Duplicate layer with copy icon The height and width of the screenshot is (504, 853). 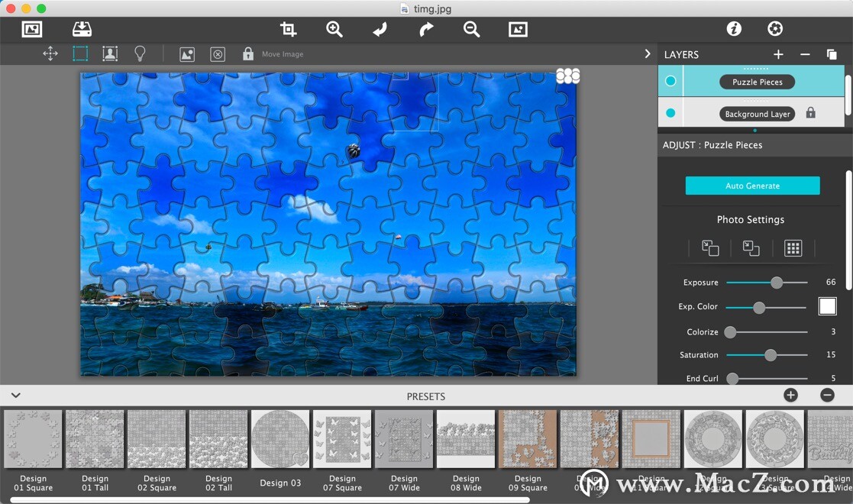(x=832, y=54)
